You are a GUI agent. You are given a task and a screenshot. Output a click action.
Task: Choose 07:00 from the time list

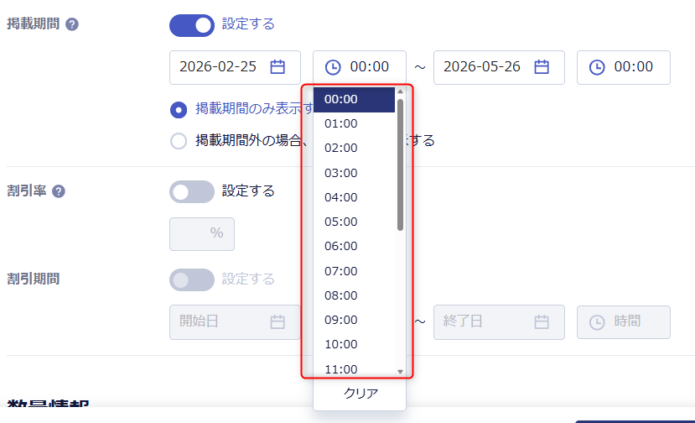tap(341, 271)
